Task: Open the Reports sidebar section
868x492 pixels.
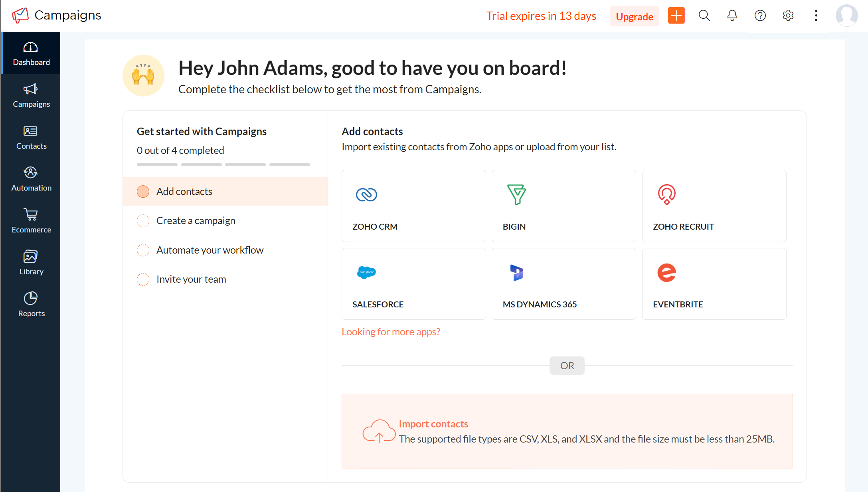Action: point(30,304)
